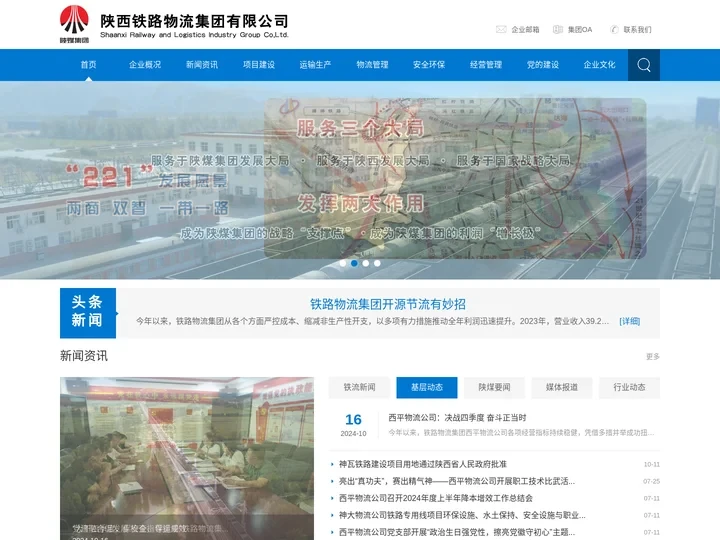Switch to 媒体报道 tab
This screenshot has height=540, width=720.
[x=562, y=388]
